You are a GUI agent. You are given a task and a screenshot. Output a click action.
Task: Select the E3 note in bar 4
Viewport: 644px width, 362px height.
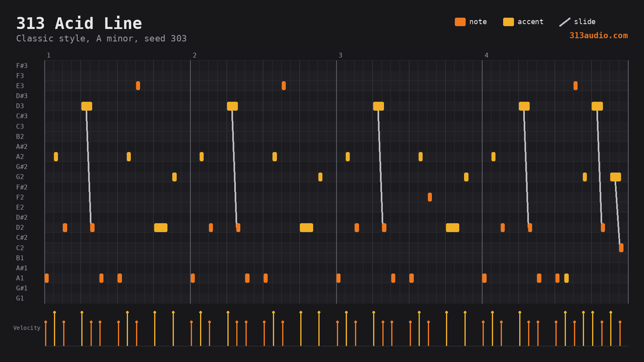point(576,86)
